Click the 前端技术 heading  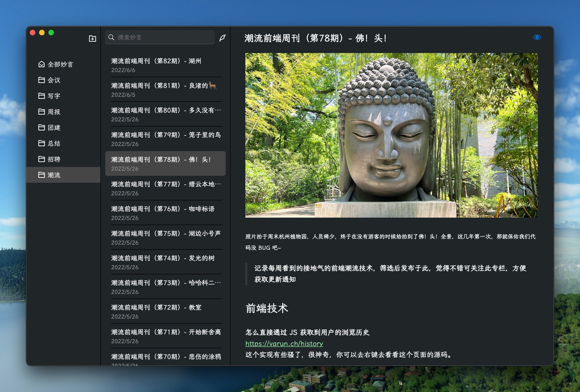267,308
